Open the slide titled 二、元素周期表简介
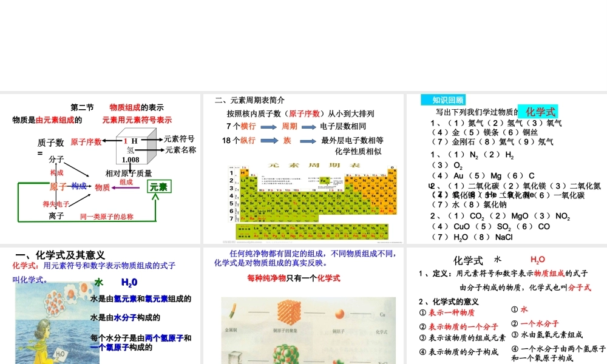This screenshot has width=607, height=364. tap(303, 169)
